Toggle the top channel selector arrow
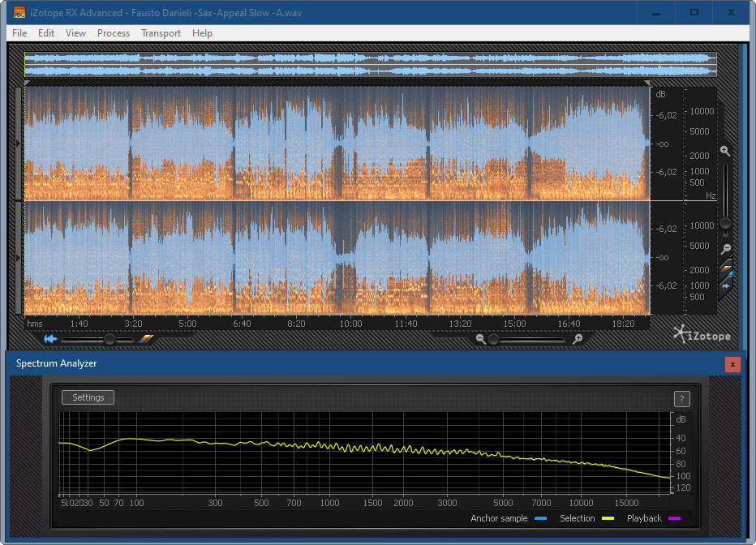 click(19, 144)
